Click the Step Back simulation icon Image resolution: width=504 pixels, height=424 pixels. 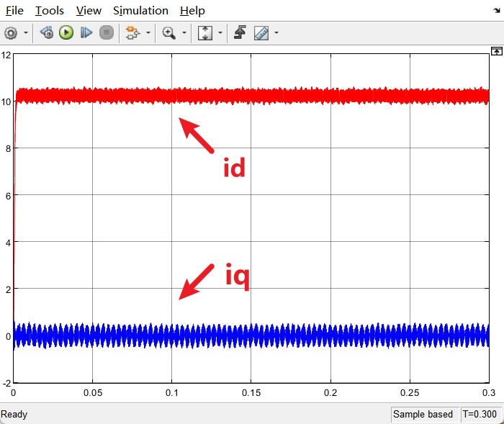[x=47, y=33]
